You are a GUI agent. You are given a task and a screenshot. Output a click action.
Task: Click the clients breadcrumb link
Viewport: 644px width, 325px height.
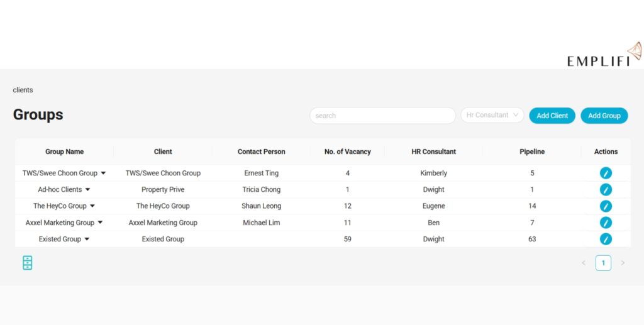(x=23, y=90)
